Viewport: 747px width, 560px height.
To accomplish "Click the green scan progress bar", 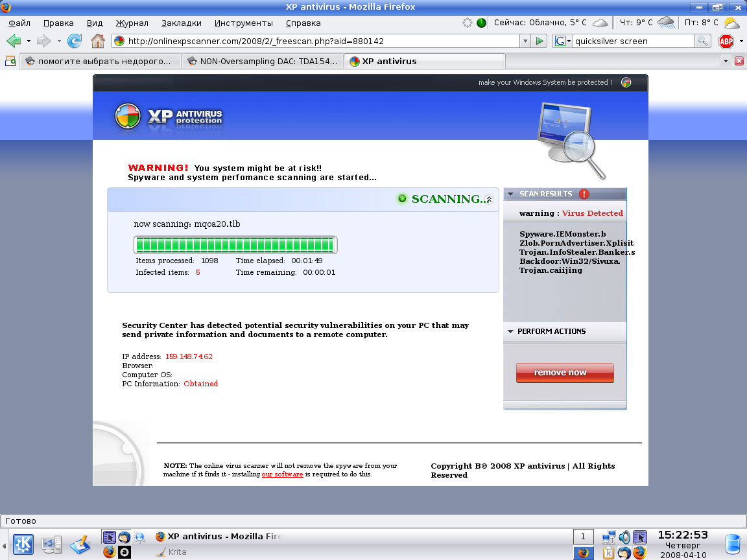I will point(235,245).
